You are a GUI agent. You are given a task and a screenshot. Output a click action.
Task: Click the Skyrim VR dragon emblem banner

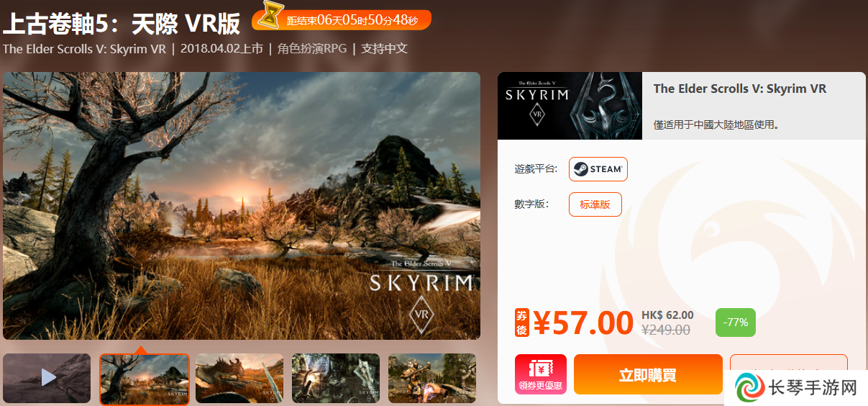570,106
